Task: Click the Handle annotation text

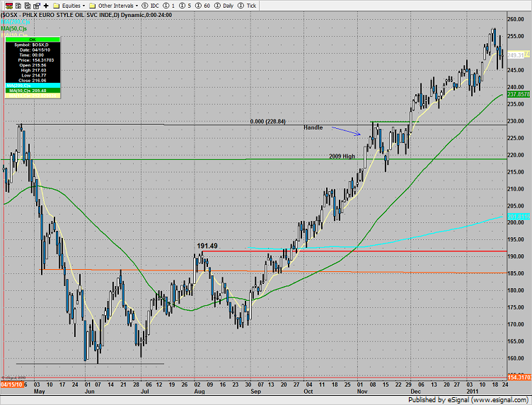Action: point(313,127)
